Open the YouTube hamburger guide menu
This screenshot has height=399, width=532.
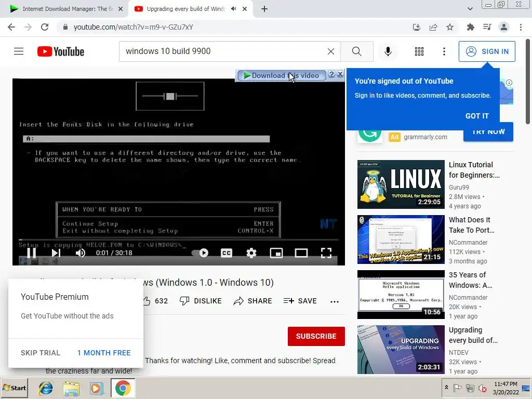(x=19, y=51)
